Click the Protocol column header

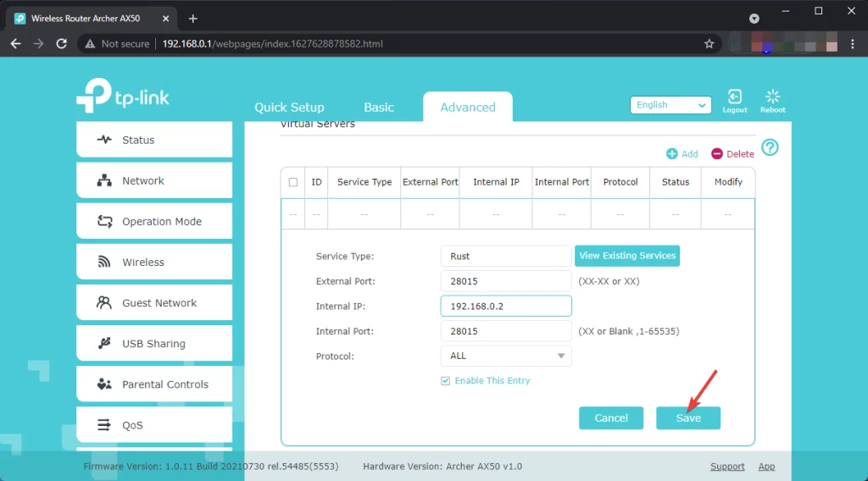click(620, 182)
